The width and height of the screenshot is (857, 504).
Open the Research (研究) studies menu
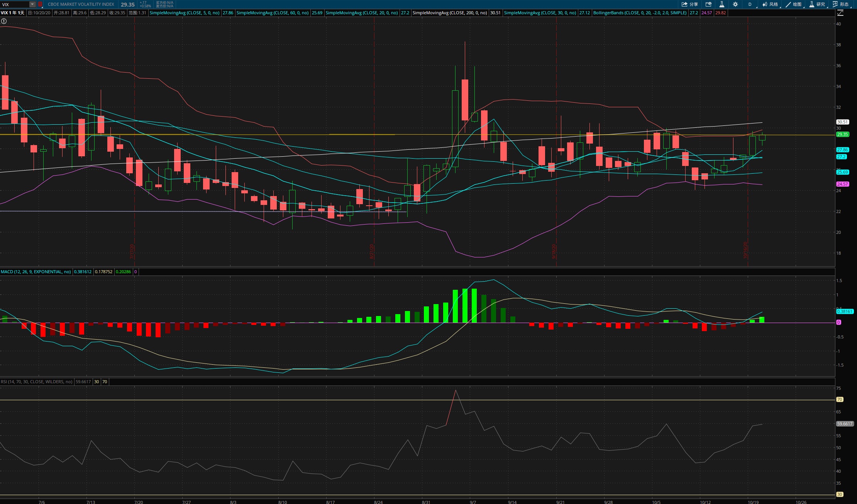tap(817, 4)
